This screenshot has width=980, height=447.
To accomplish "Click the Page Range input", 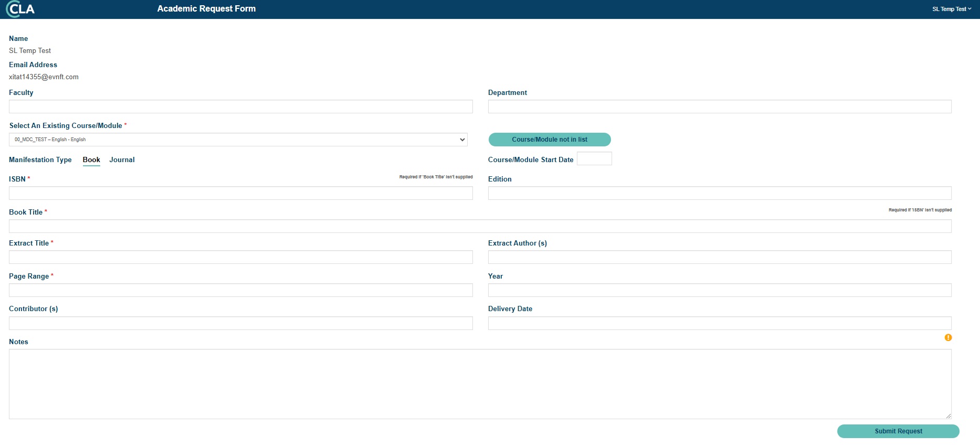I will click(x=240, y=290).
